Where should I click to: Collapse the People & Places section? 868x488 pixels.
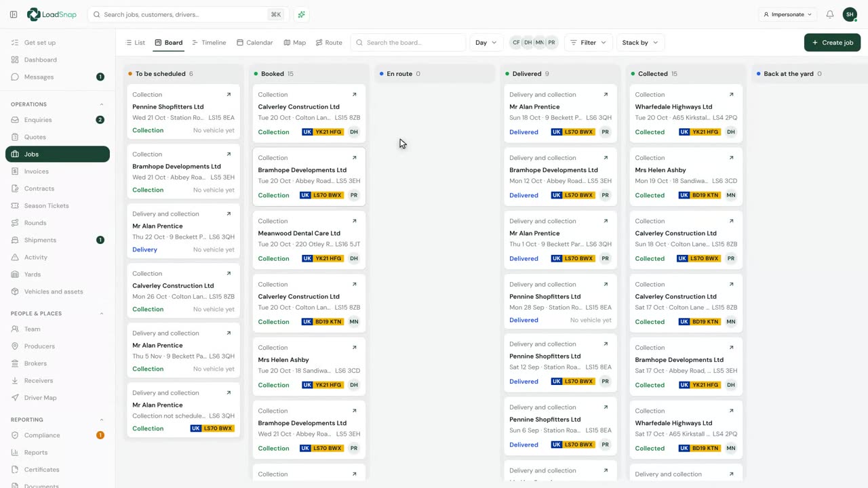(x=102, y=313)
